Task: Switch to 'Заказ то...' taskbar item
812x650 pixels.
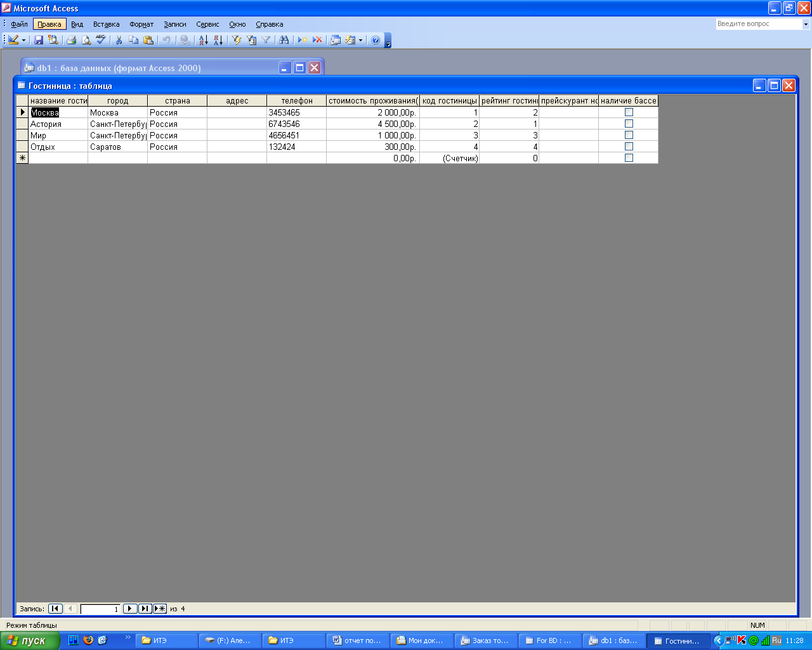Action: click(486, 640)
